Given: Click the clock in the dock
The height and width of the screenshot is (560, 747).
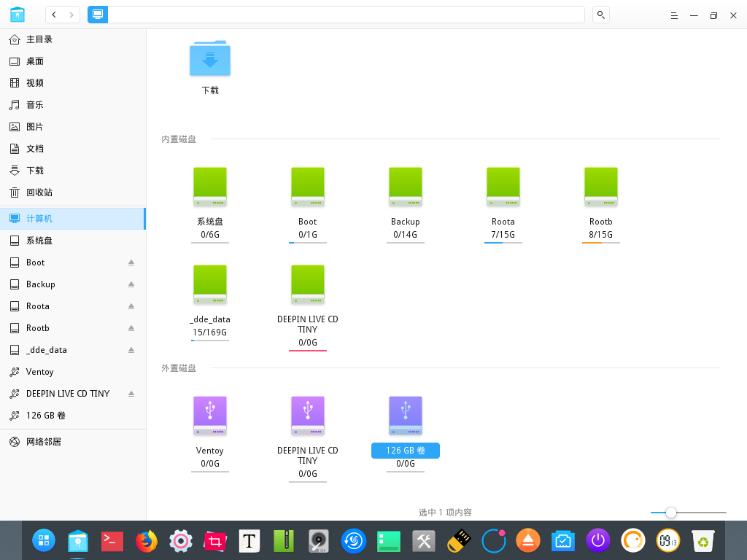Looking at the screenshot, I should (668, 541).
